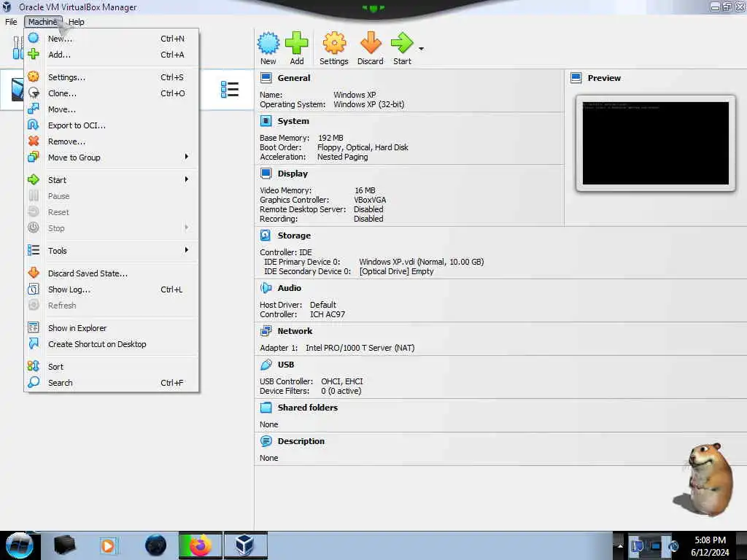This screenshot has width=747, height=560.
Task: Click the Audio section speaker icon
Action: coord(266,287)
